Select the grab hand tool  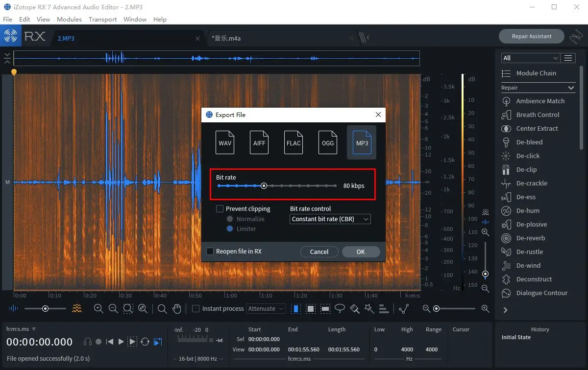[177, 308]
